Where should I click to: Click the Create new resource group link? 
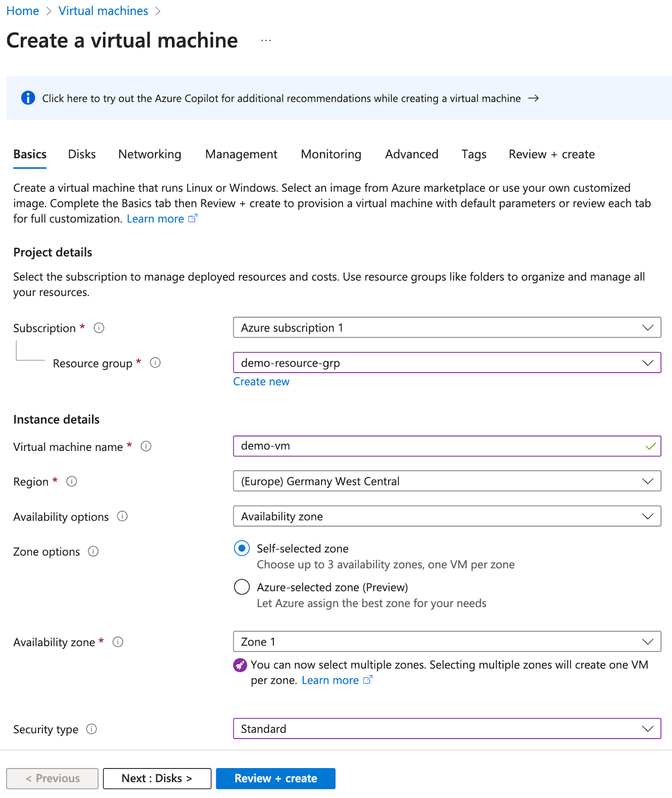click(x=261, y=382)
